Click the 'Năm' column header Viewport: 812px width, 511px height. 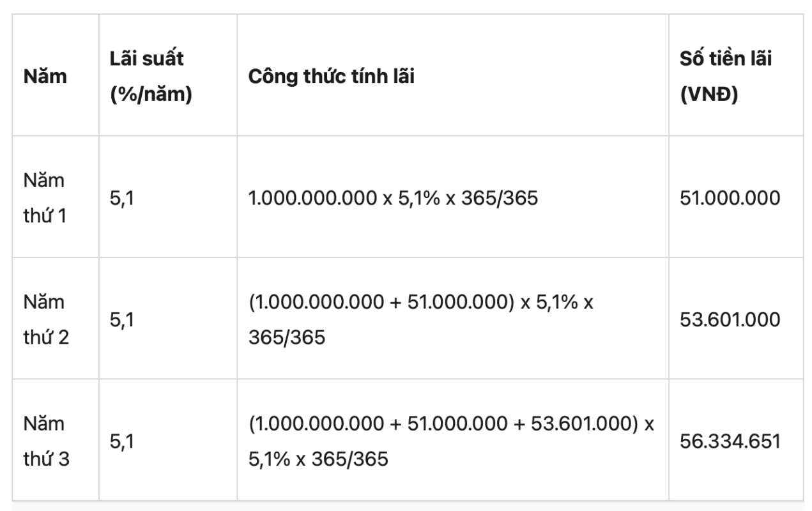pos(45,77)
